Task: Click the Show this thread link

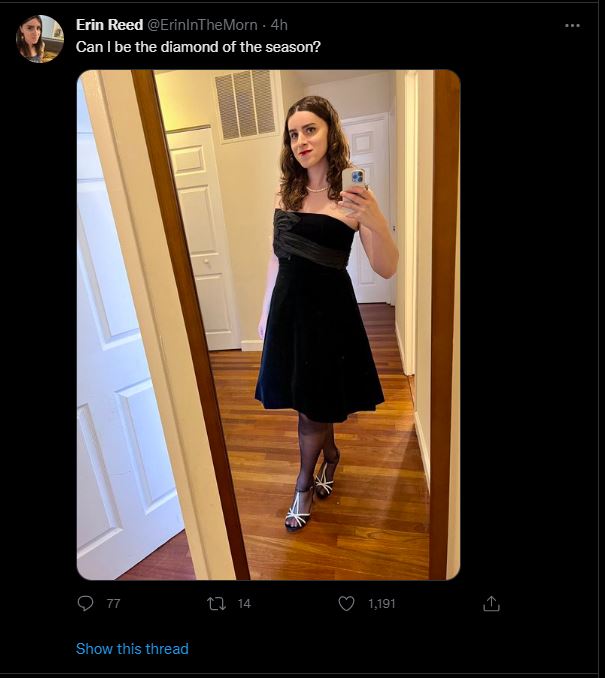Action: coord(132,649)
